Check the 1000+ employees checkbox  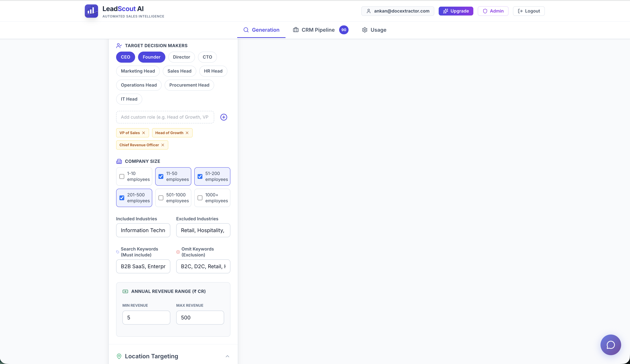[199, 198]
